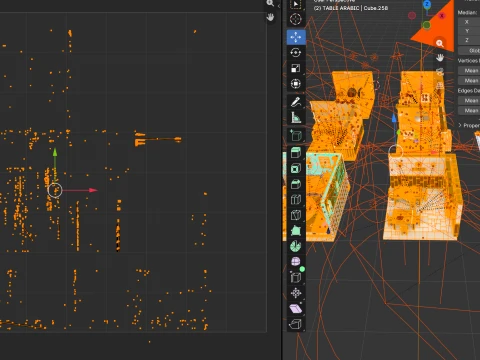Select the Poly Build tool
The width and height of the screenshot is (480, 360).
296,231
